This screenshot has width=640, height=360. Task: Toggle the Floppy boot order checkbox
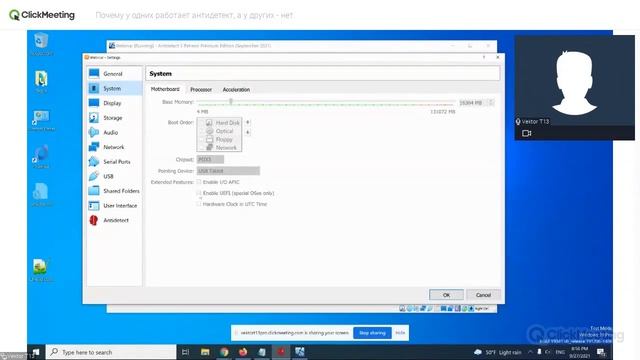202,140
